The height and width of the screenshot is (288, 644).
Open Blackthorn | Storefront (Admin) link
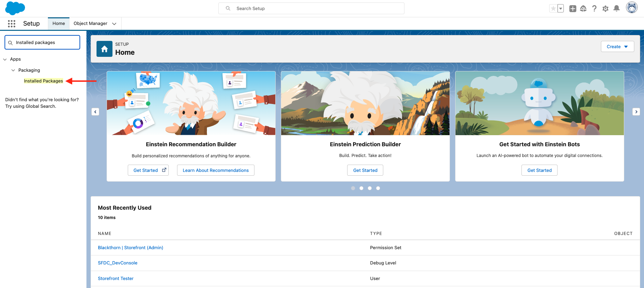pos(131,247)
